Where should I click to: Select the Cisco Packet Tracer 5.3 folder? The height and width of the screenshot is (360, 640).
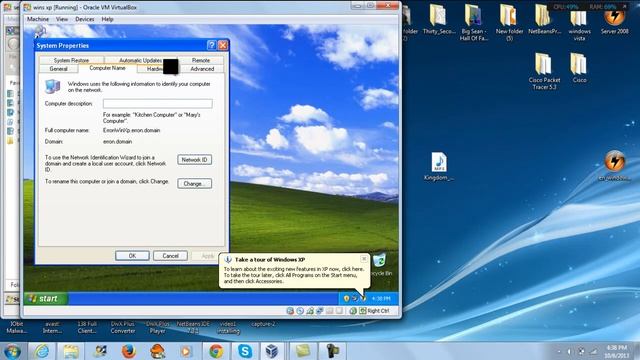click(x=544, y=71)
